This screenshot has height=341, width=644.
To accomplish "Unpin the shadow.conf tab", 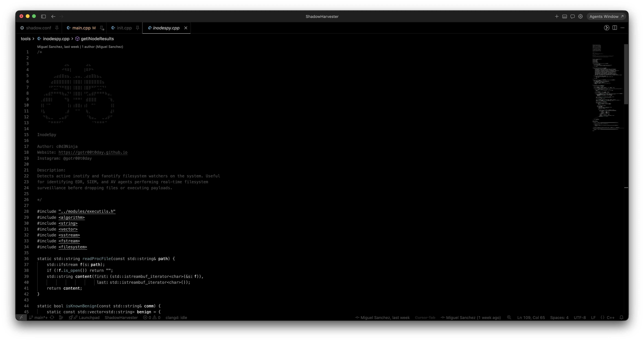I will [57, 28].
